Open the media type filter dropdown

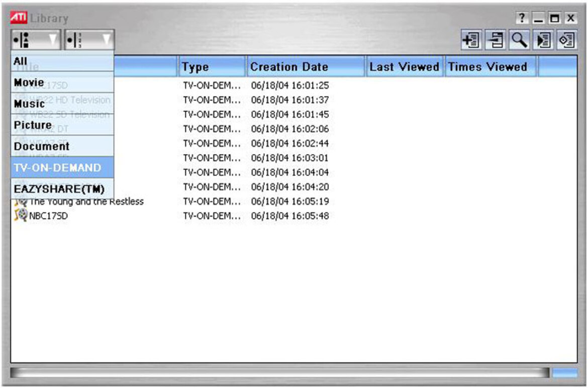point(36,40)
